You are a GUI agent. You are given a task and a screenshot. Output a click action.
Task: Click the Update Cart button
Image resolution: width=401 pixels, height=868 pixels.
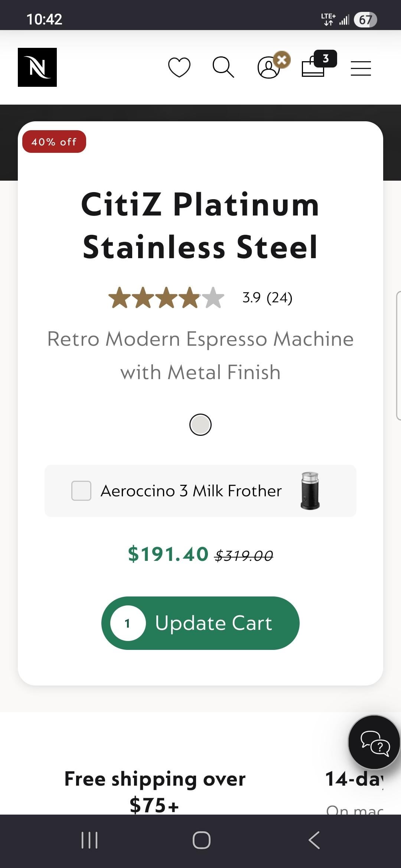pyautogui.click(x=213, y=623)
